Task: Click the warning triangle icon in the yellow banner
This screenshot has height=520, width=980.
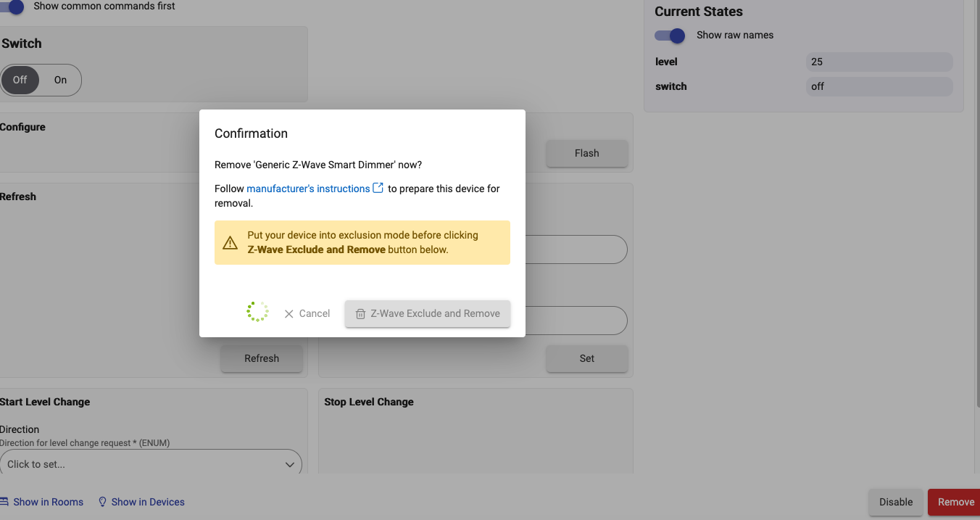Action: (231, 243)
